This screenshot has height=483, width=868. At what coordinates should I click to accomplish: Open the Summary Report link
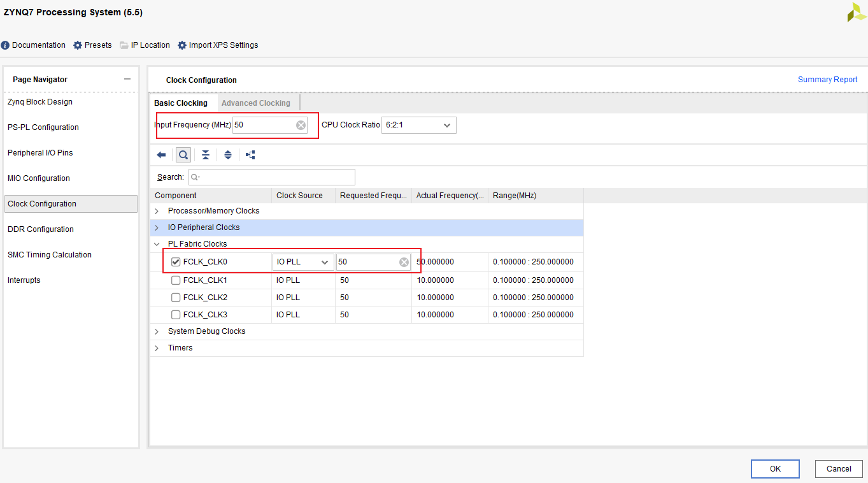point(828,80)
